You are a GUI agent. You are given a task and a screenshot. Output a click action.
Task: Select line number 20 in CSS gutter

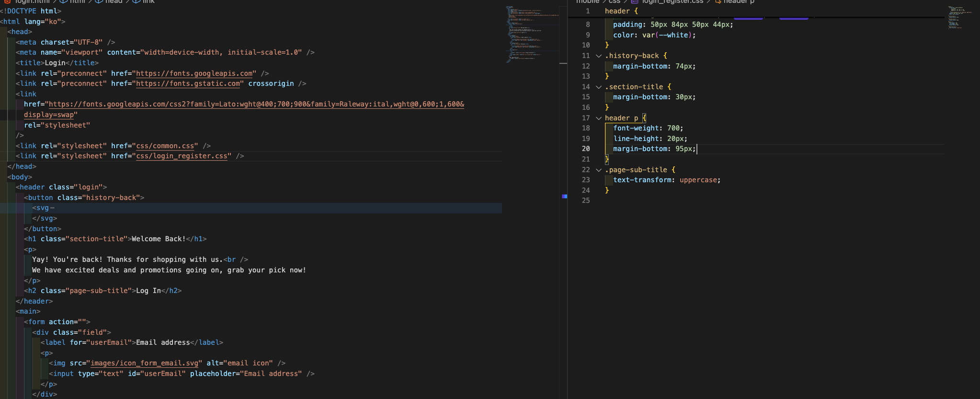pyautogui.click(x=586, y=149)
